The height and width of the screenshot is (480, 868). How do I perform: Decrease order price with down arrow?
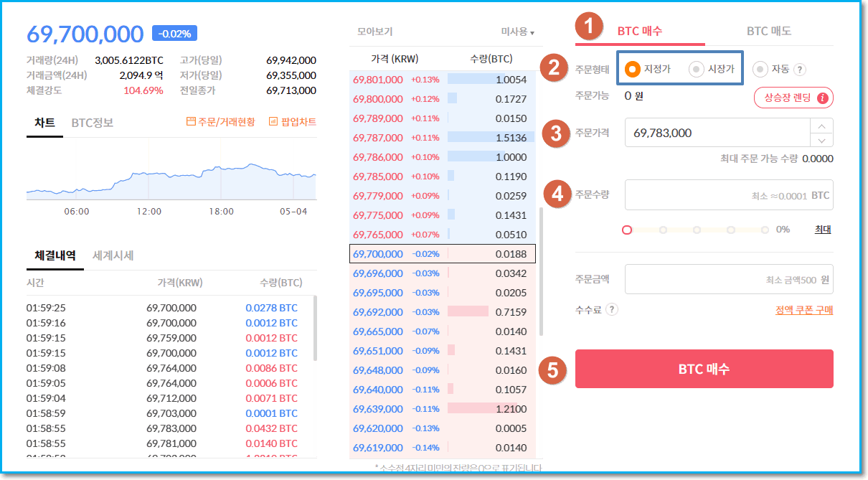(821, 140)
